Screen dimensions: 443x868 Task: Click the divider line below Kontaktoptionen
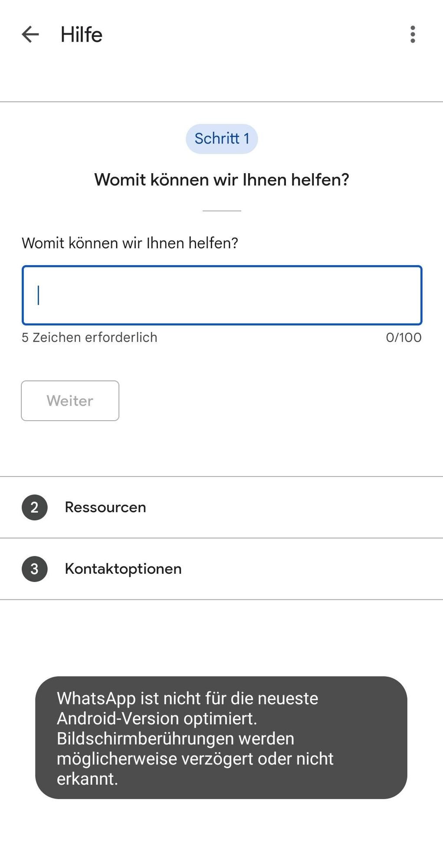[x=221, y=600]
